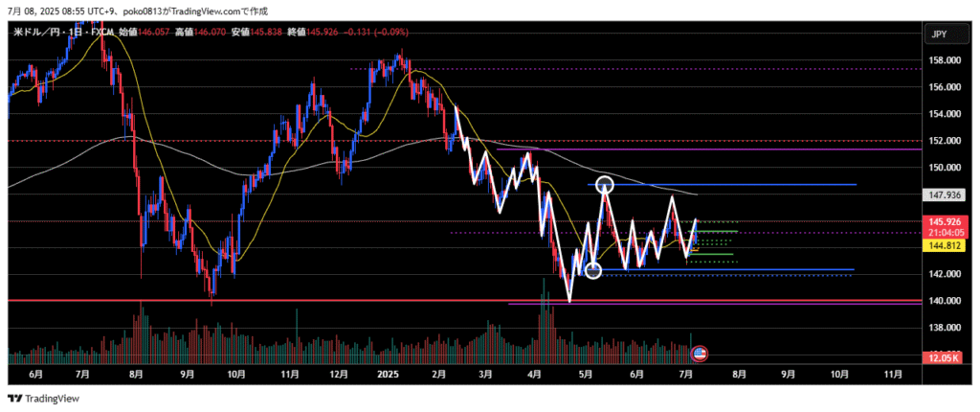Image resolution: width=980 pixels, height=412 pixels.
Task: Select the lower white circle marker
Action: click(592, 271)
